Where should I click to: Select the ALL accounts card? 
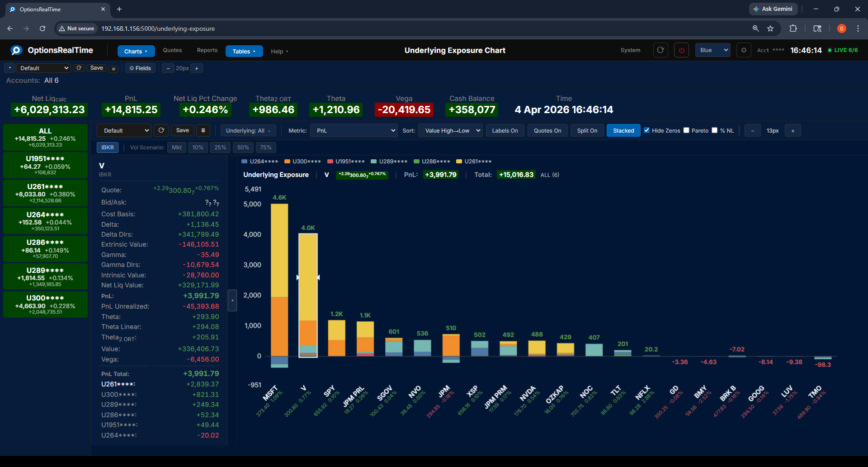click(45, 137)
